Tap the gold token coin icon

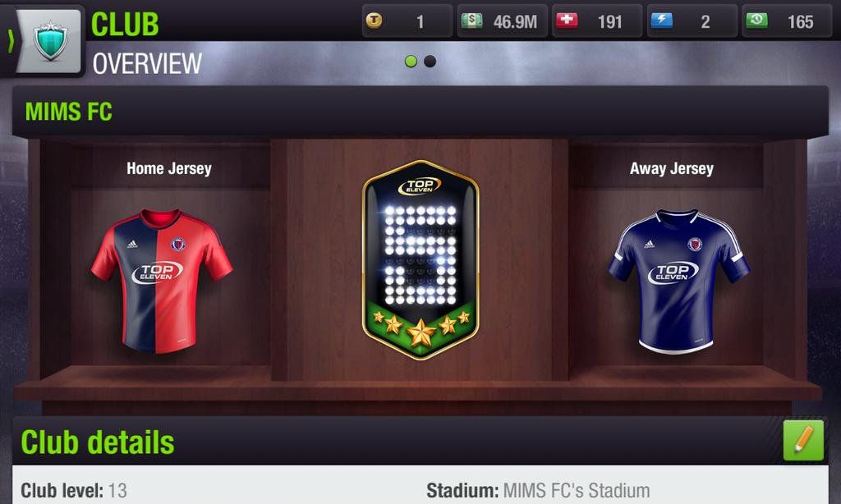point(374,21)
